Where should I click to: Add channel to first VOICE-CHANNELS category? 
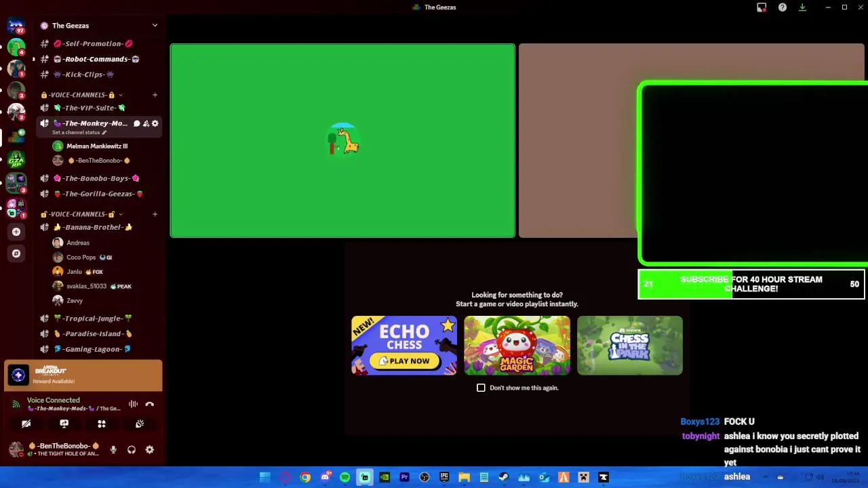(x=155, y=95)
